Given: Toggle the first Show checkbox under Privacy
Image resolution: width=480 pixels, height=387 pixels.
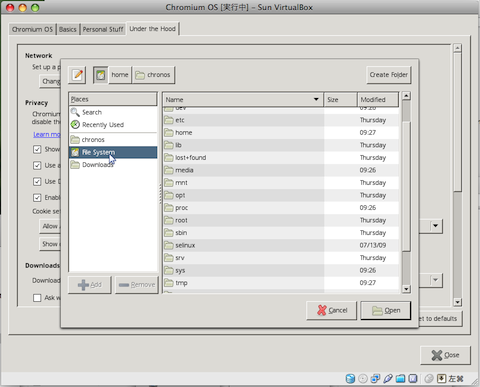Looking at the screenshot, I should tap(37, 149).
